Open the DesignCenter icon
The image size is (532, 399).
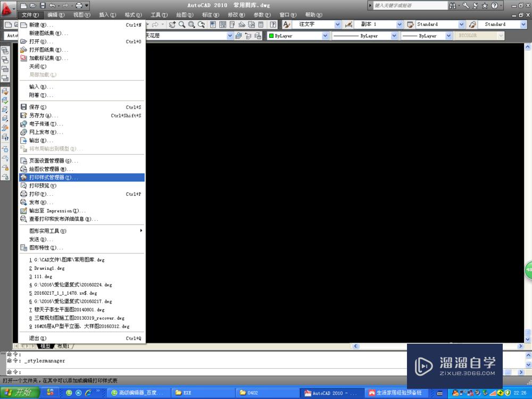coord(222,24)
